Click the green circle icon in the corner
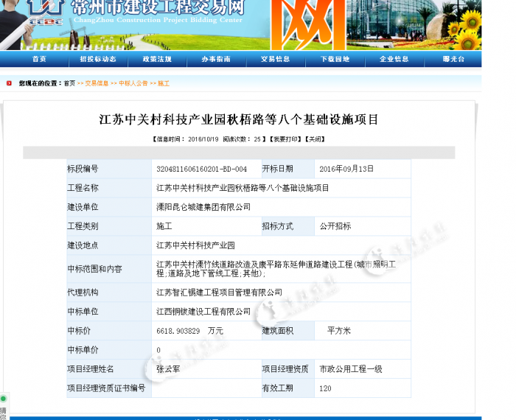516x420 pixels. pyautogui.click(x=3, y=399)
